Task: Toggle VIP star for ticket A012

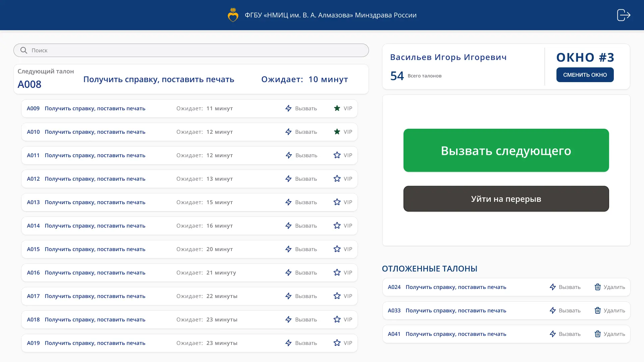Action: (x=337, y=179)
